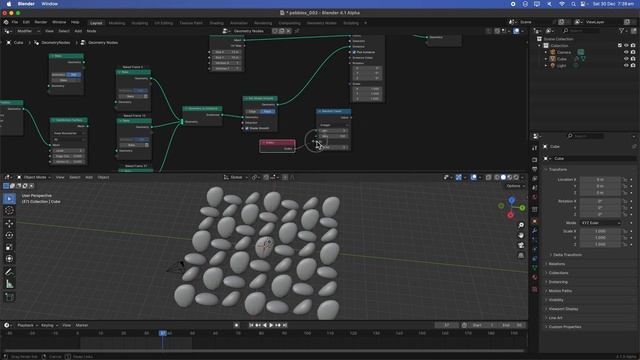Open rotation Mode XYZ Euler dropdown
Screen dimensions: 640x360
point(600,223)
